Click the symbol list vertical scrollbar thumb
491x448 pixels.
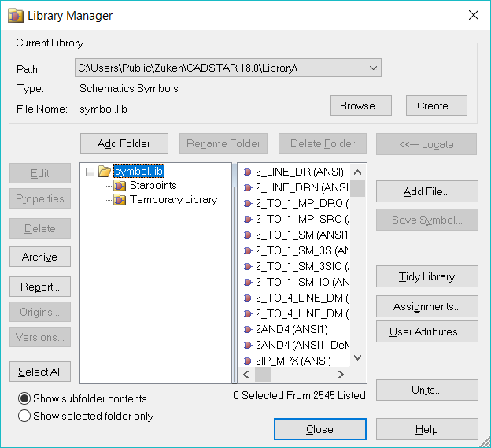click(x=357, y=188)
